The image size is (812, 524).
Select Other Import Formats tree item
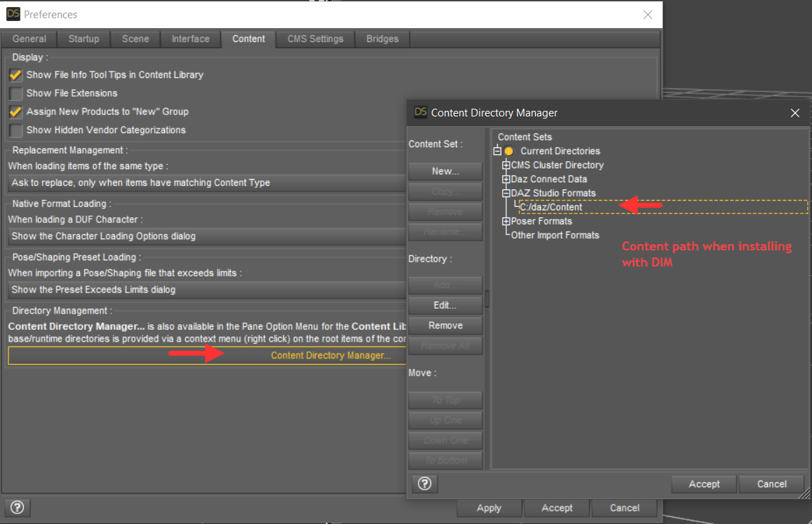pyautogui.click(x=555, y=235)
